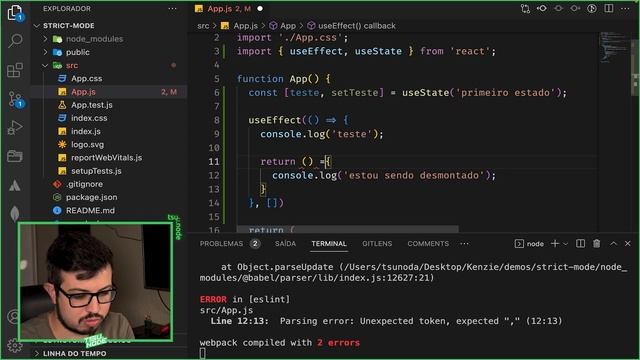
Task: Switch to the PROBLEMAS tab
Action: click(x=229, y=244)
